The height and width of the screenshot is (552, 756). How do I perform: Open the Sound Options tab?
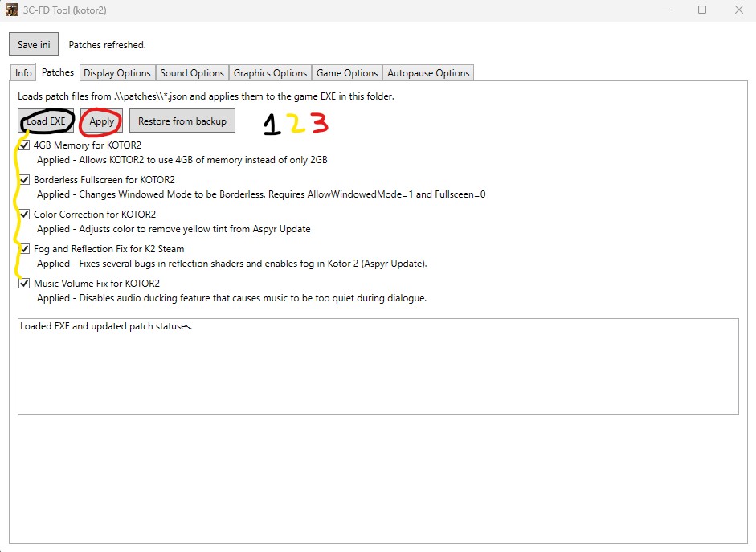click(192, 73)
